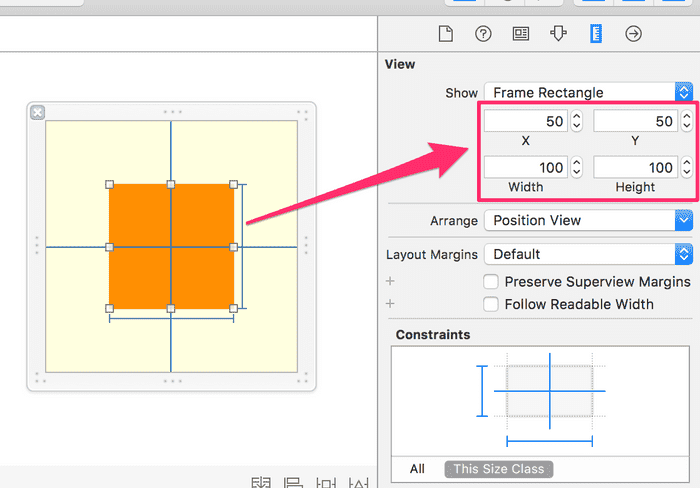
Task: Enable Preserve Superview Margins checkbox
Action: coord(491,282)
